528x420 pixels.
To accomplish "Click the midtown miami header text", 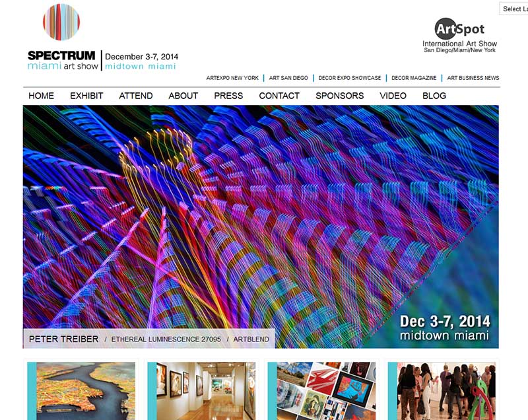I will click(x=141, y=66).
